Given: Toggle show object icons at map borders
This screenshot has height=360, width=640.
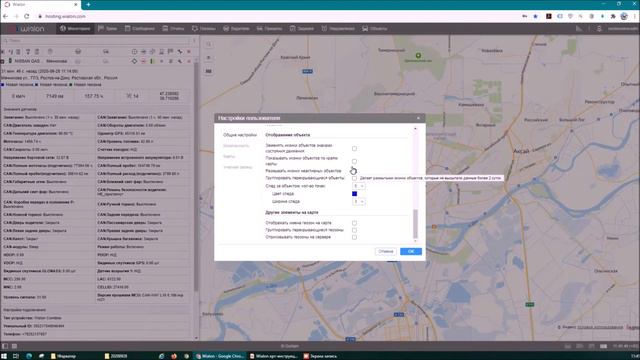Looking at the screenshot, I should 354,161.
